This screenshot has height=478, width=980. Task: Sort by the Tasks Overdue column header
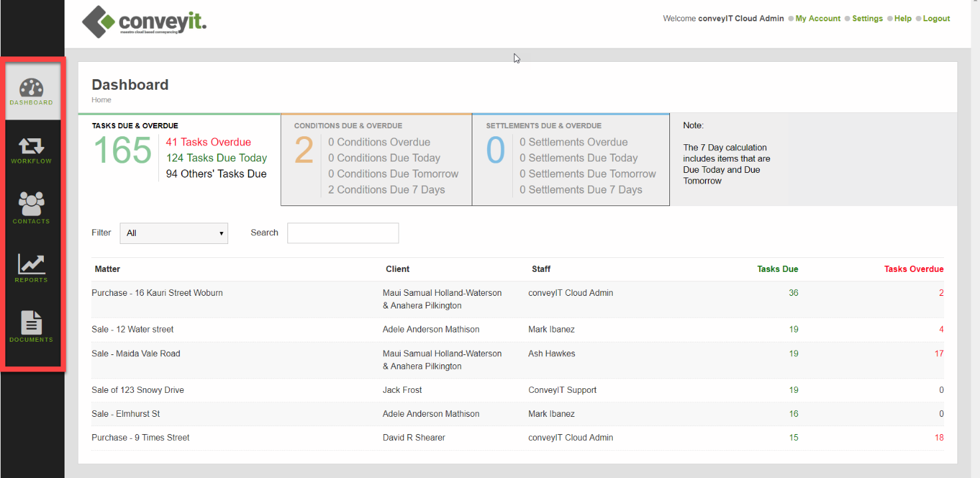(913, 269)
